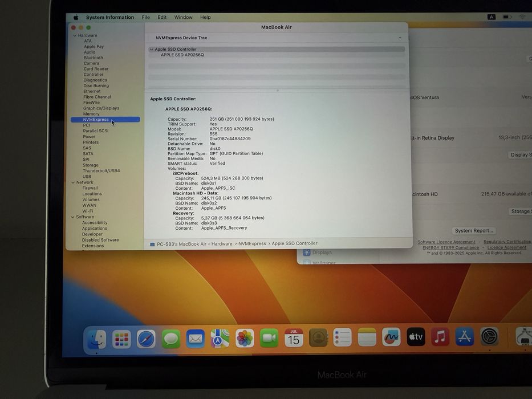Open the Licence Agreement link
Image resolution: width=532 pixels, height=399 pixels.
point(506,247)
